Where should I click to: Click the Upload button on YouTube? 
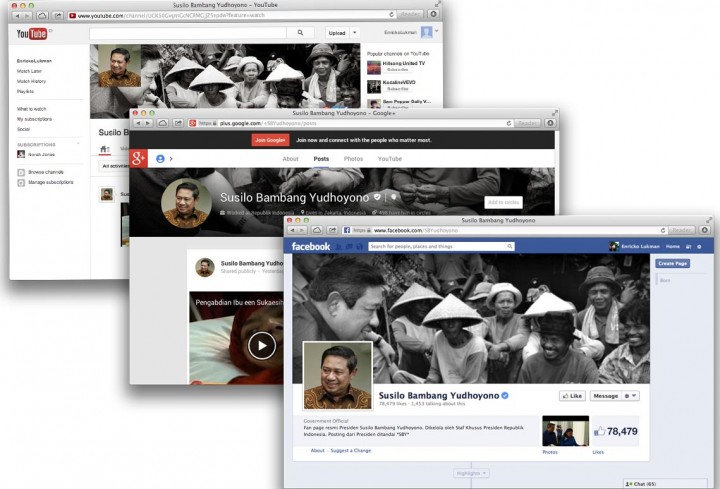point(337,33)
